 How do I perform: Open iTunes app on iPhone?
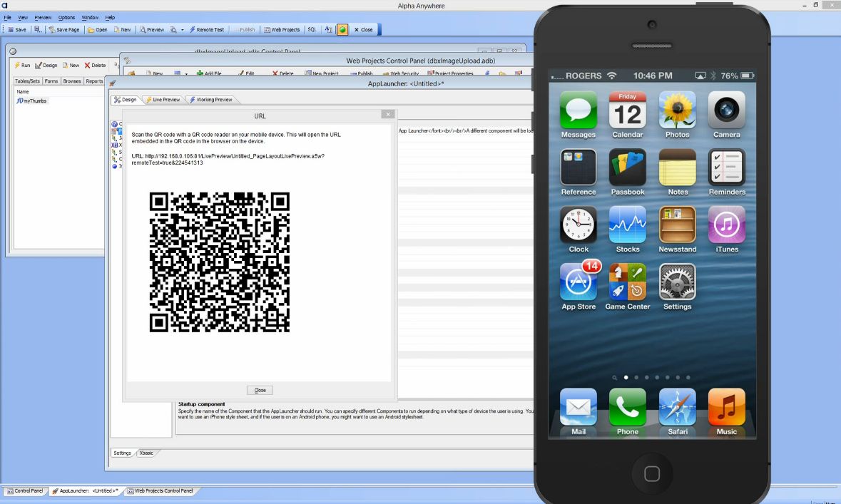coord(727,230)
